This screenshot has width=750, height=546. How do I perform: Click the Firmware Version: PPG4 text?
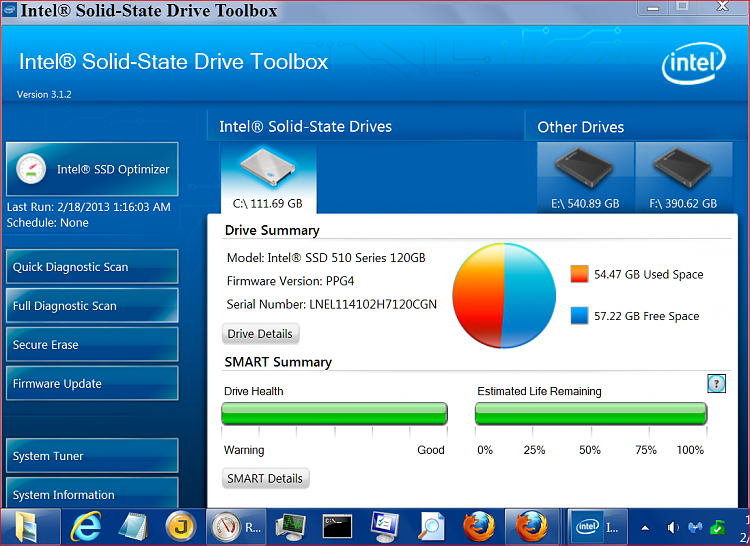pyautogui.click(x=290, y=281)
